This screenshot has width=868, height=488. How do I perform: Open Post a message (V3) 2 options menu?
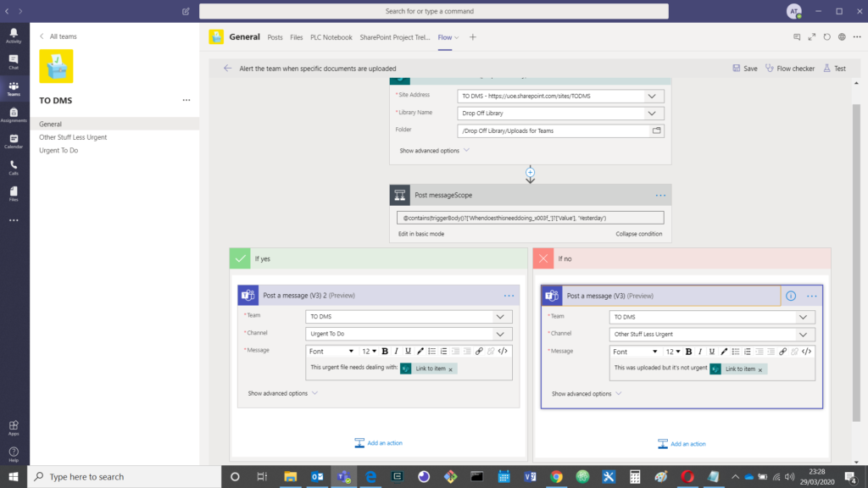[x=509, y=296]
